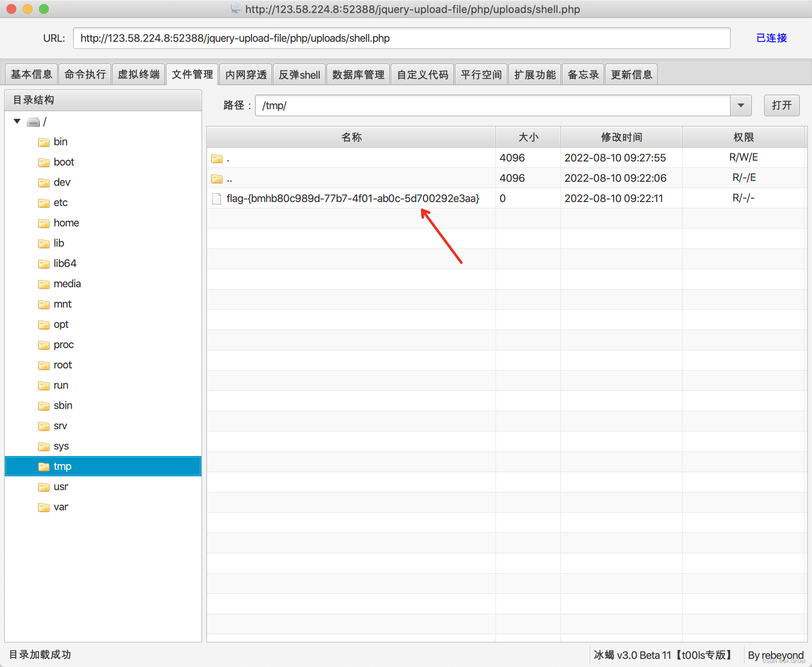Image resolution: width=812 pixels, height=667 pixels.
Task: Click the bin folder icon
Action: (x=43, y=142)
